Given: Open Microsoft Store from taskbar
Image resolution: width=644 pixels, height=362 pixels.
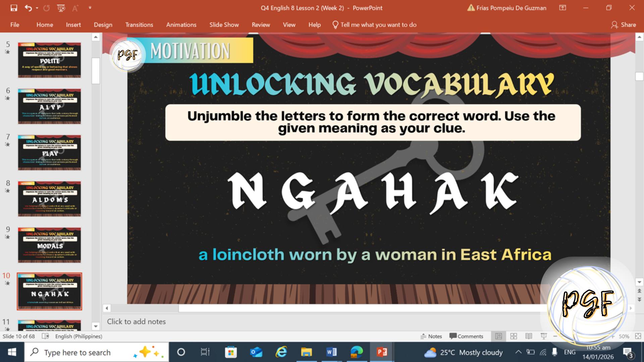Looking at the screenshot, I should pos(230,352).
